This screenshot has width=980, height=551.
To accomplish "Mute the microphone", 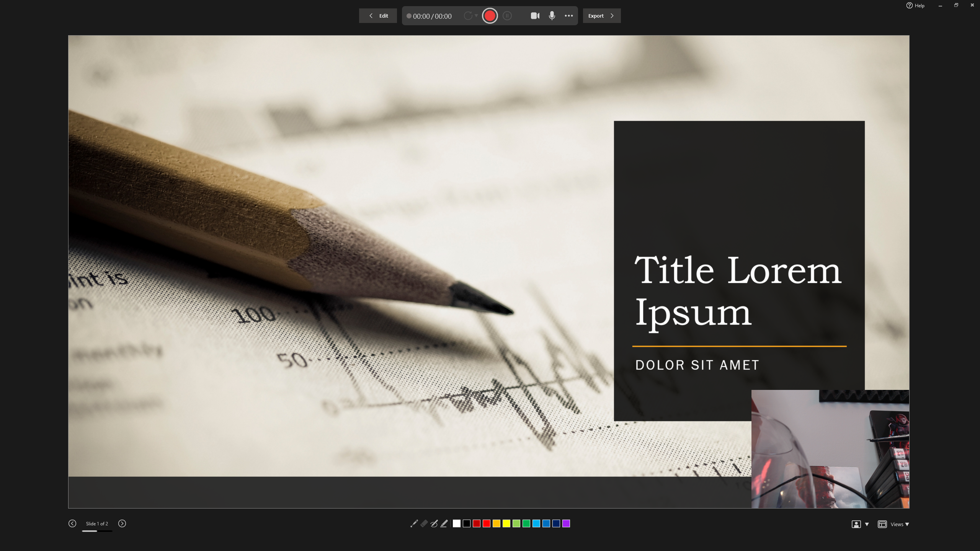I will tap(552, 16).
